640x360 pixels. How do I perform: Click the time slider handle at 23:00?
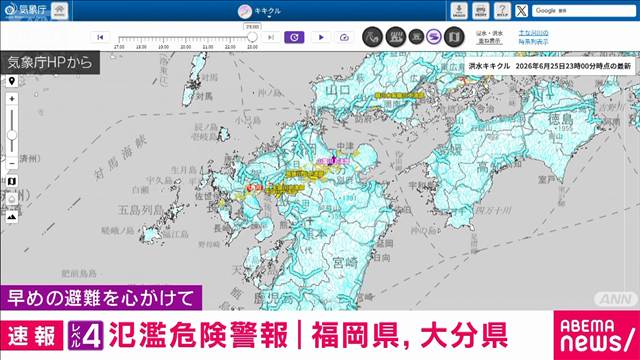[252, 37]
